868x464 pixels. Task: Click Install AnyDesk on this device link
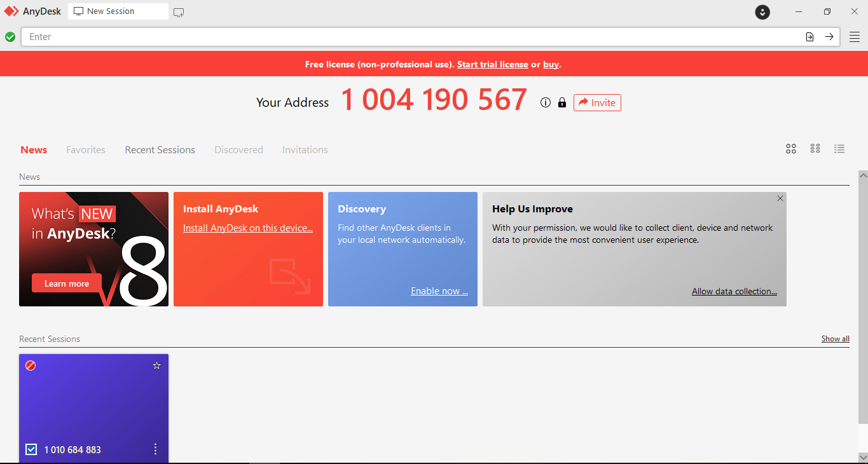[248, 228]
